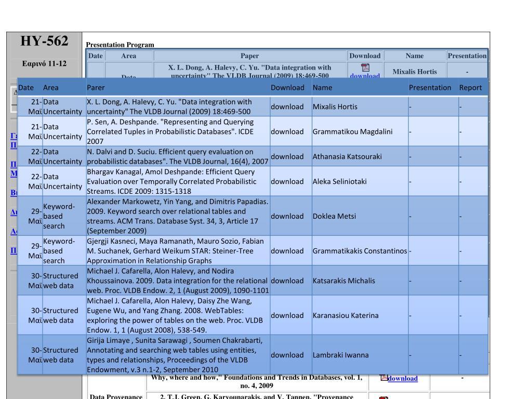Select the name 'Doklea Metsi'
Screen dimensions: 532x399
pos(334,216)
